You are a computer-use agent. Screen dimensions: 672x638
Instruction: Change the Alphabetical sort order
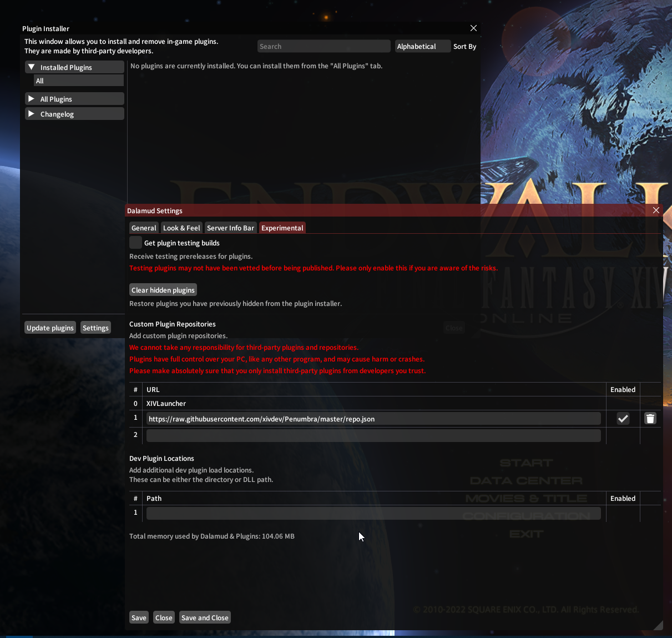point(422,46)
